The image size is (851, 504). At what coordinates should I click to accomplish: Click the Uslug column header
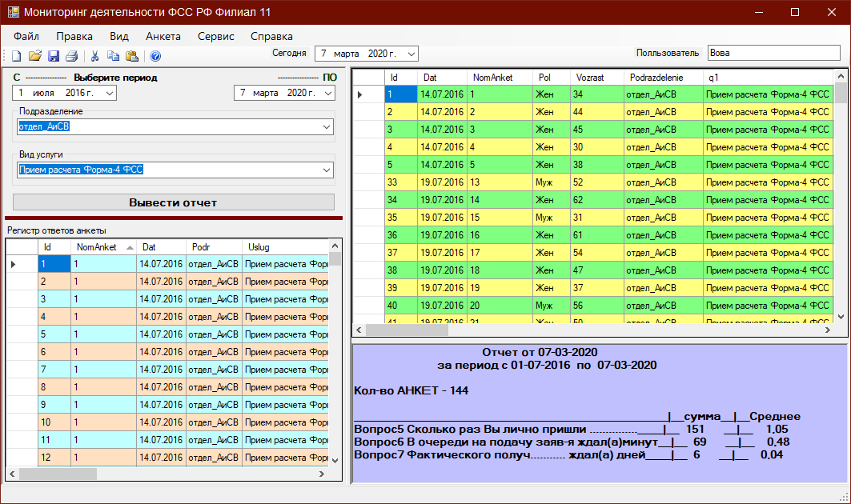285,247
